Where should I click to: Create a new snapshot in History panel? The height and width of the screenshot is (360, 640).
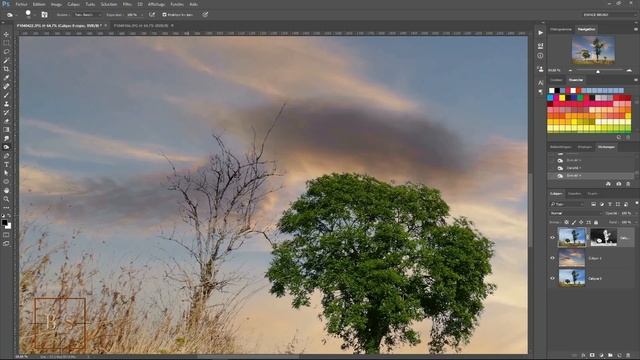pos(619,184)
